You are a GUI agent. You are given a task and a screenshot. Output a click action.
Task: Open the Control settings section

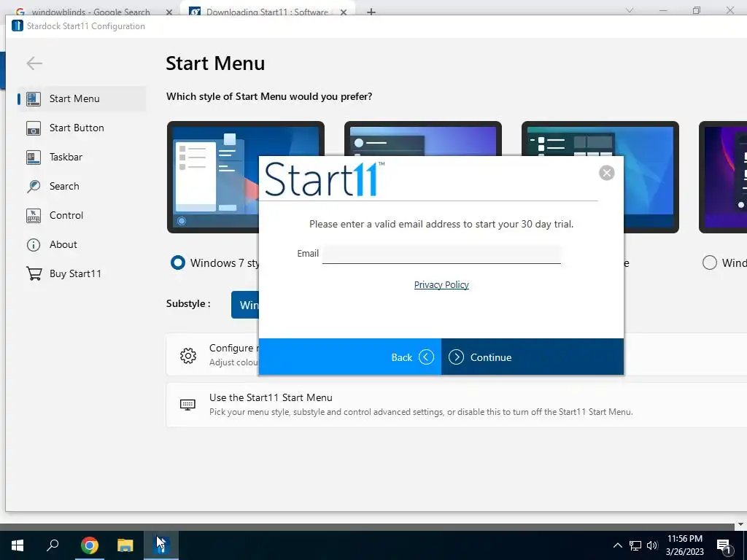point(82,215)
